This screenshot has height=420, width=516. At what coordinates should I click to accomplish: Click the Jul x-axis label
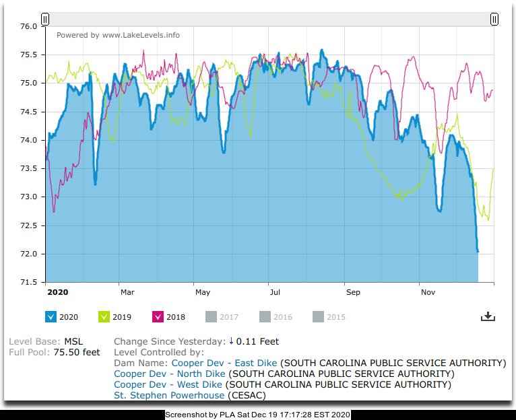[275, 292]
